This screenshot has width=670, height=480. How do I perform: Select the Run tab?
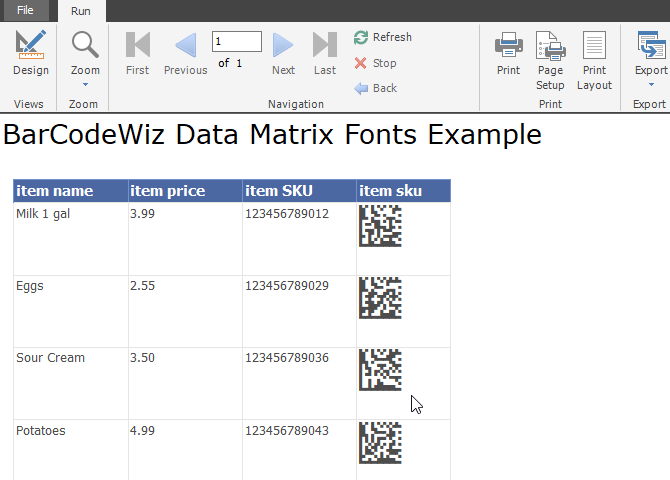point(81,11)
